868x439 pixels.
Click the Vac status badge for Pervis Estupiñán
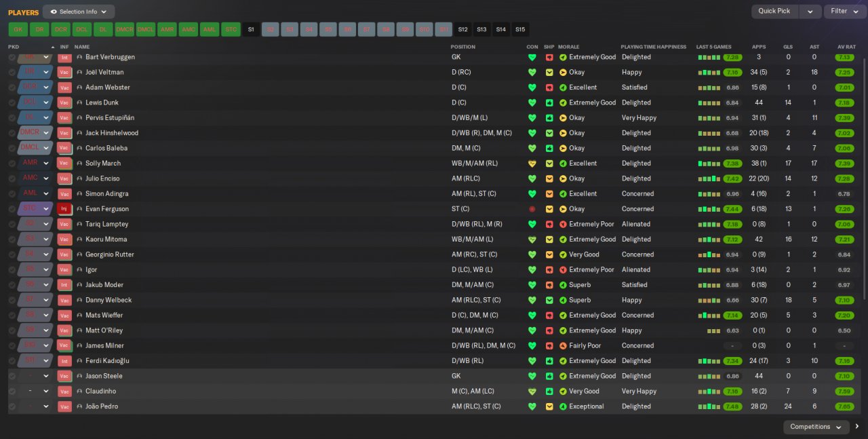pyautogui.click(x=64, y=118)
